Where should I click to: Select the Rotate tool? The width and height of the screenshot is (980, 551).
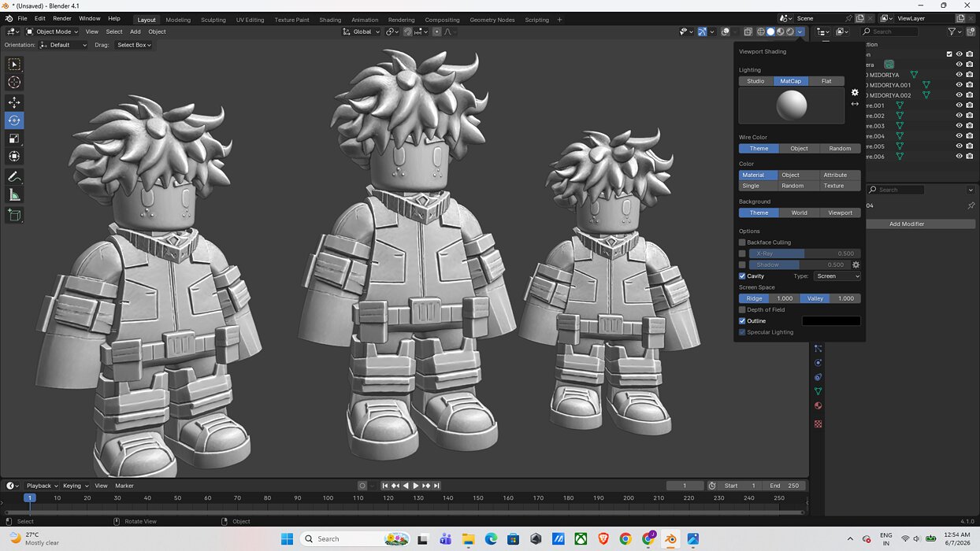14,120
